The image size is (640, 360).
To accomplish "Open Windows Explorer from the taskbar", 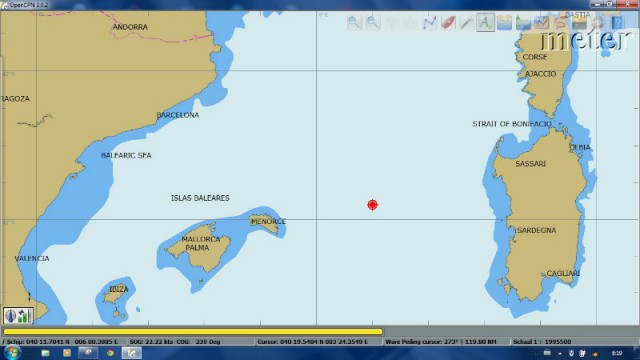I will coord(45,353).
